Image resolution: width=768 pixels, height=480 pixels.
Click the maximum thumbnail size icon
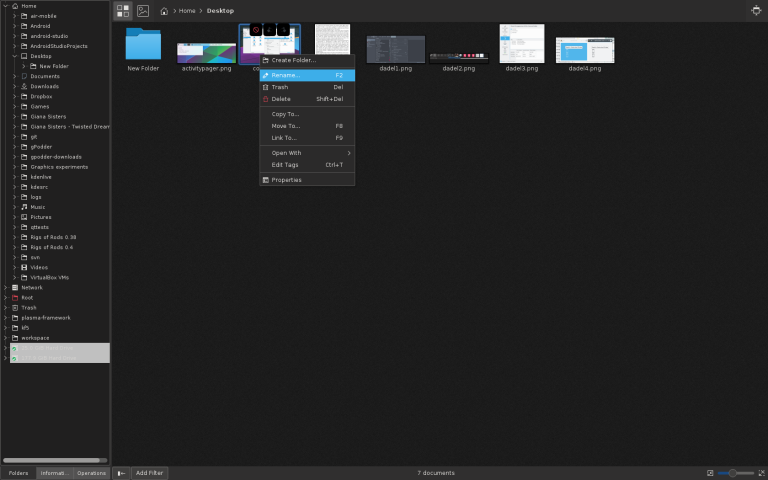(x=762, y=473)
